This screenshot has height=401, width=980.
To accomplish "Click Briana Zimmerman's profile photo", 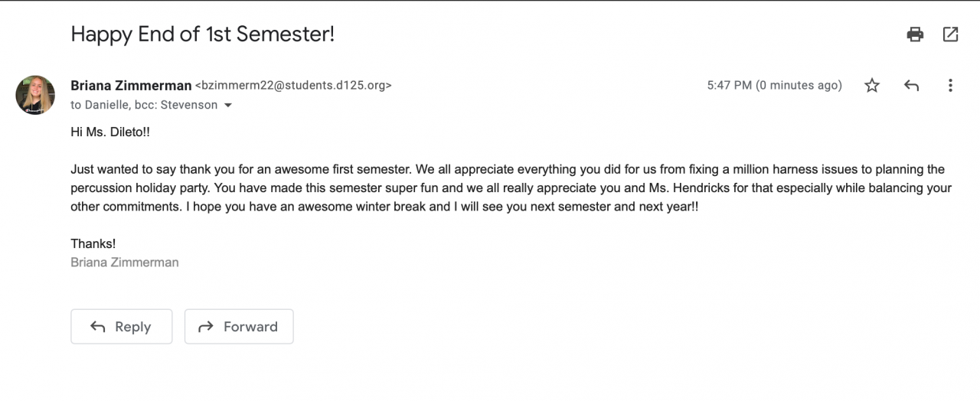I will pyautogui.click(x=35, y=95).
